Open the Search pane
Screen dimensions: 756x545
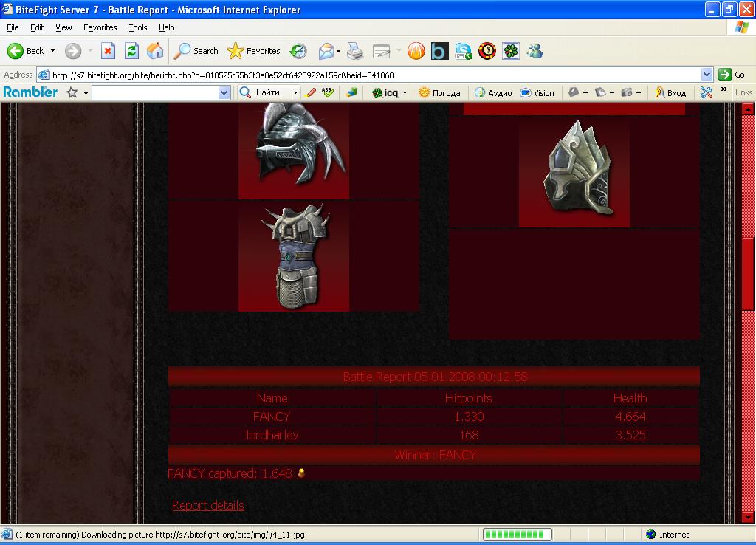point(196,51)
